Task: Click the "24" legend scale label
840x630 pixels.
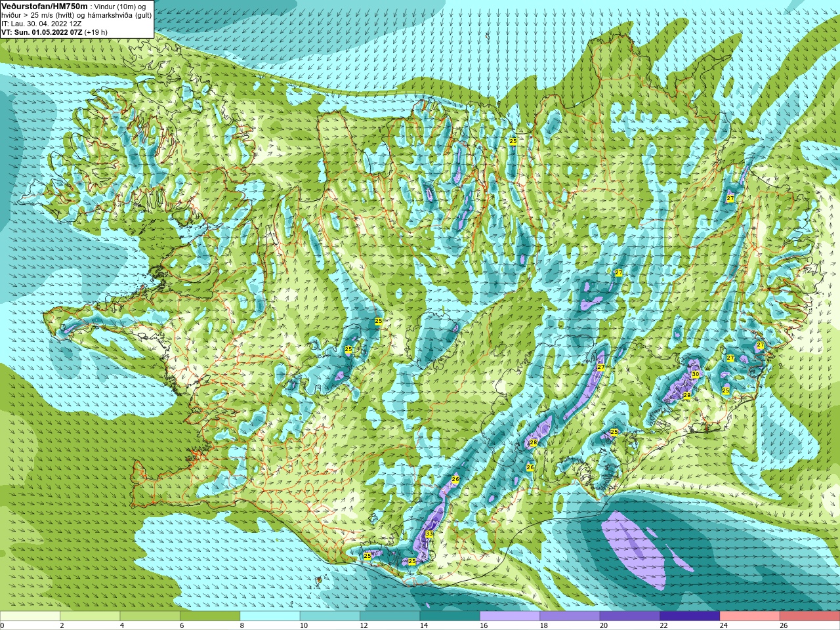Action: (x=724, y=625)
